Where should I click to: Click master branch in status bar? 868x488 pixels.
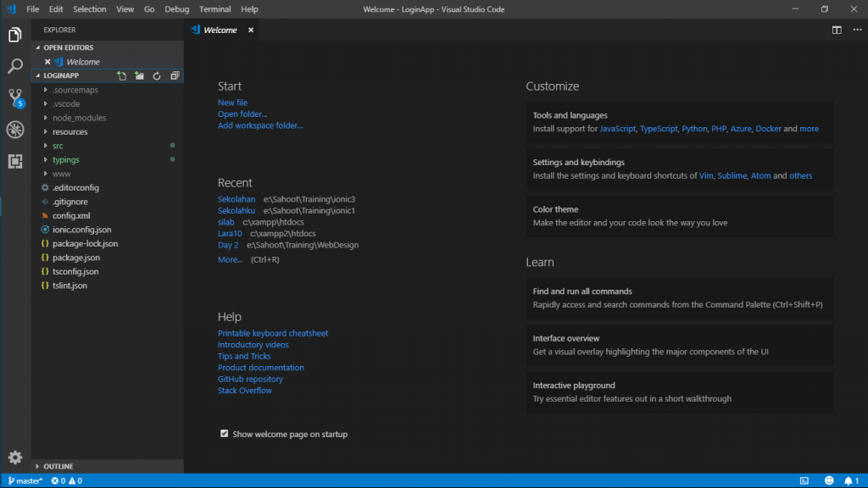[x=24, y=481]
